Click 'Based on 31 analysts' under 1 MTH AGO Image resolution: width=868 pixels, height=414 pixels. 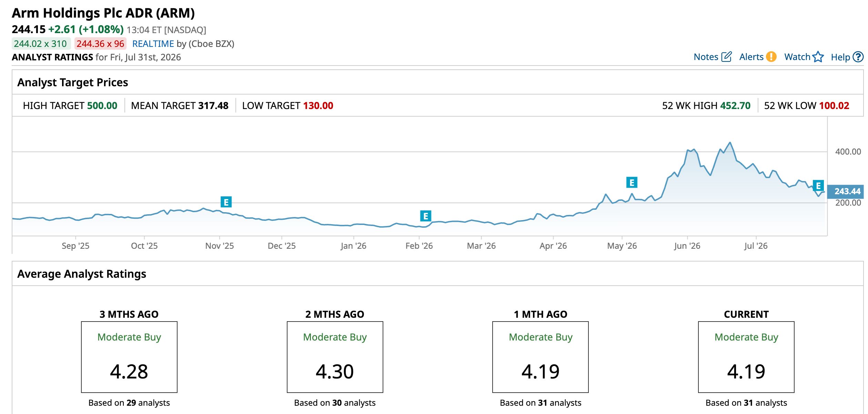tap(541, 403)
